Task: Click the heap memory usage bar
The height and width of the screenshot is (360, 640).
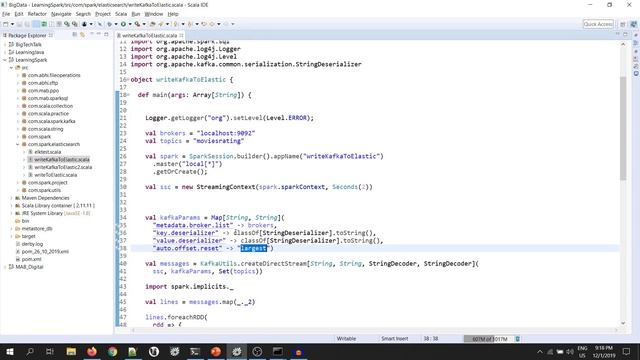Action: pyautogui.click(x=488, y=339)
